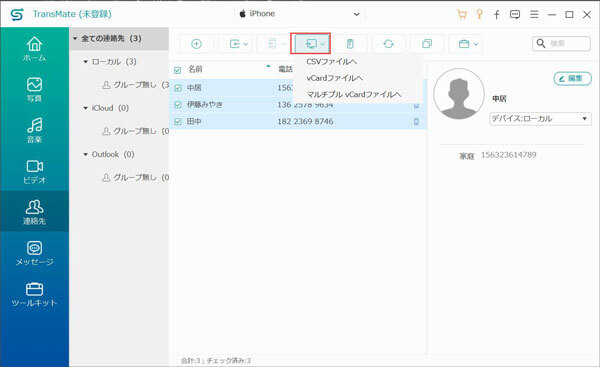Image resolution: width=600 pixels, height=367 pixels.
Task: Collapse the 全ての連絡先 tree node
Action: (75, 39)
